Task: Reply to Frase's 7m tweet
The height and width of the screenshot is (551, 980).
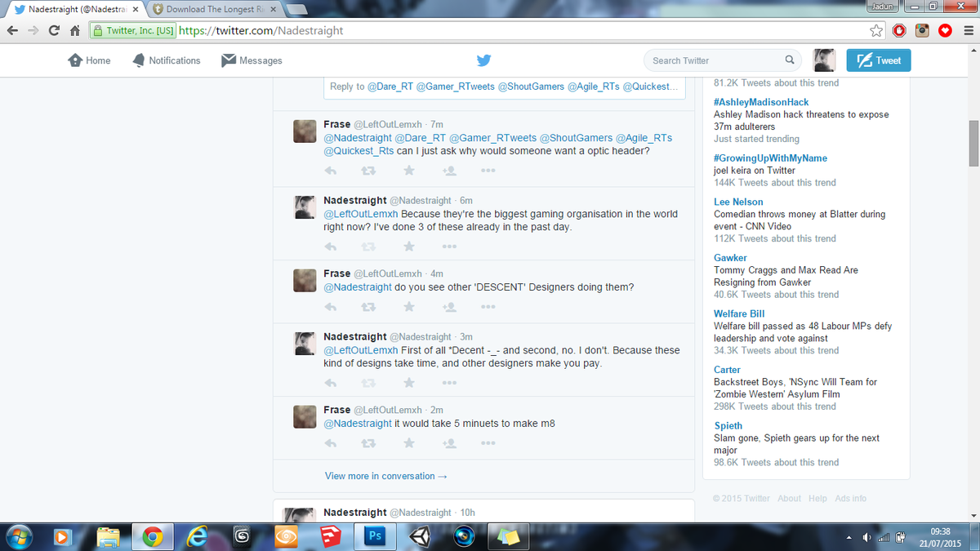Action: [x=331, y=171]
